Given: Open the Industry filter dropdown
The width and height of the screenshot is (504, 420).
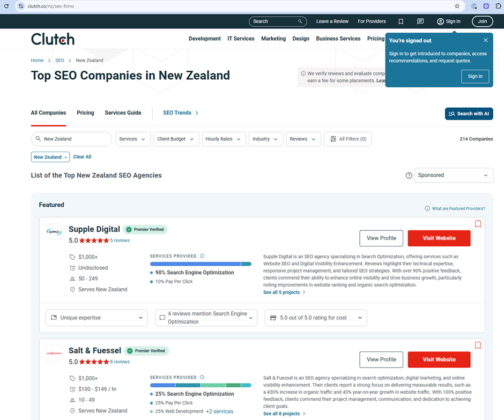Looking at the screenshot, I should point(266,139).
